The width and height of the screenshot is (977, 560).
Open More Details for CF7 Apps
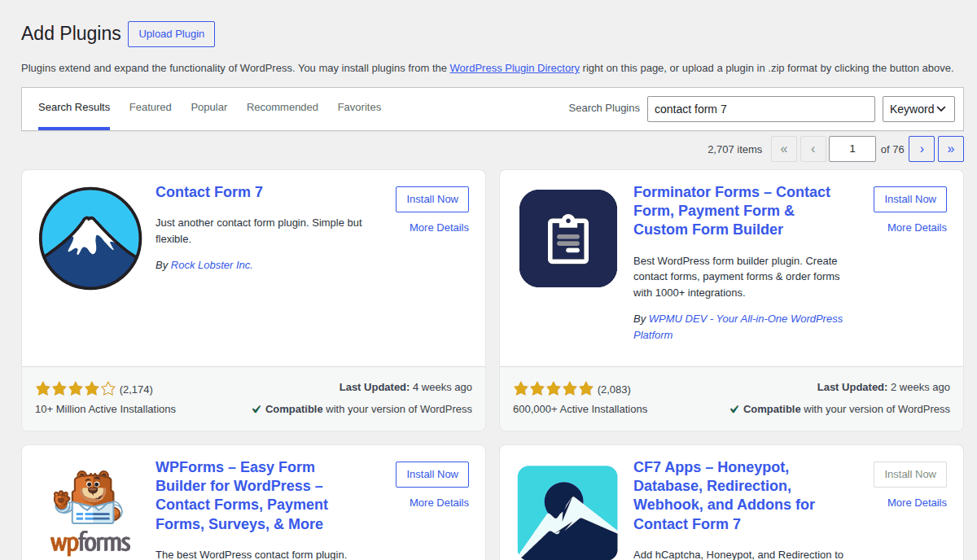[x=917, y=503]
